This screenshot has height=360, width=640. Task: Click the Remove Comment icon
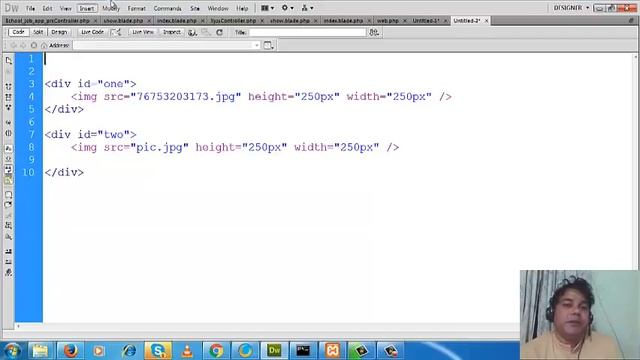point(9,205)
